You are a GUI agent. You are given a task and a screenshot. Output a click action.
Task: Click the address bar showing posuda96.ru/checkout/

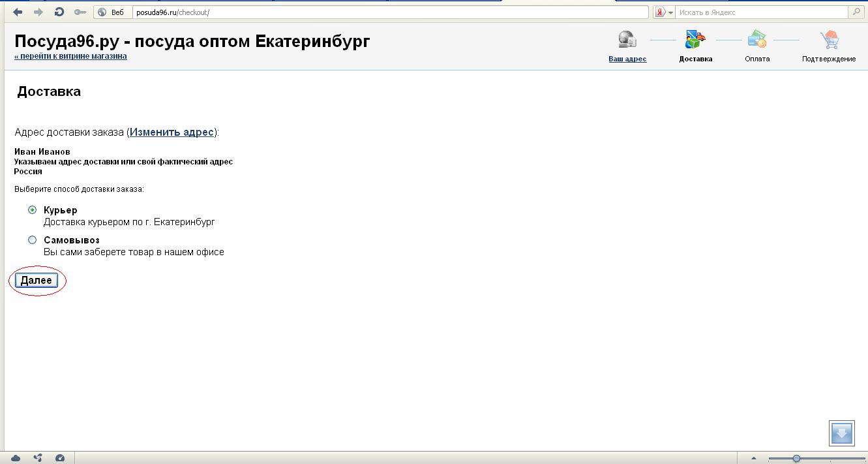pyautogui.click(x=390, y=12)
